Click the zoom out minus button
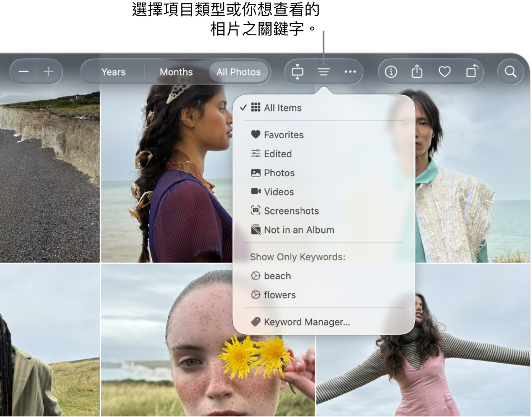 point(24,72)
